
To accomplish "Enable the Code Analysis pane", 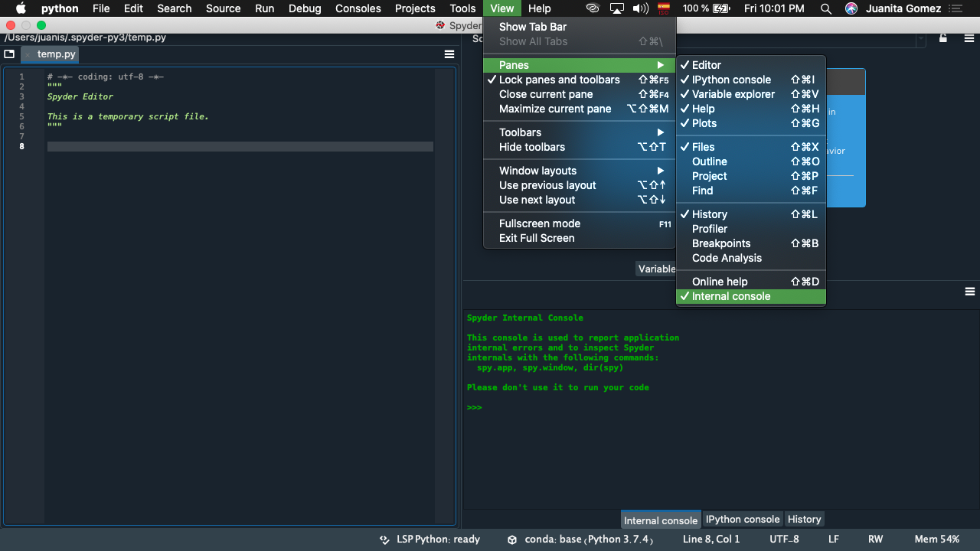I will (751, 258).
